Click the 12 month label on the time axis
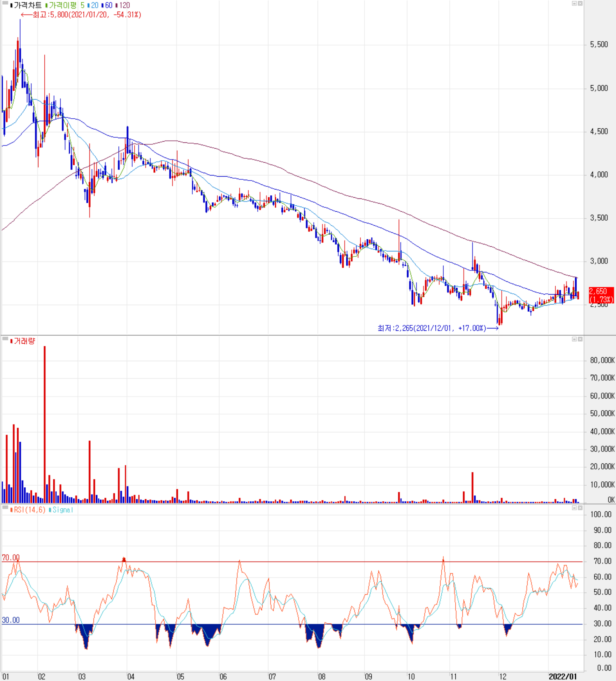The image size is (616, 681). [x=503, y=677]
